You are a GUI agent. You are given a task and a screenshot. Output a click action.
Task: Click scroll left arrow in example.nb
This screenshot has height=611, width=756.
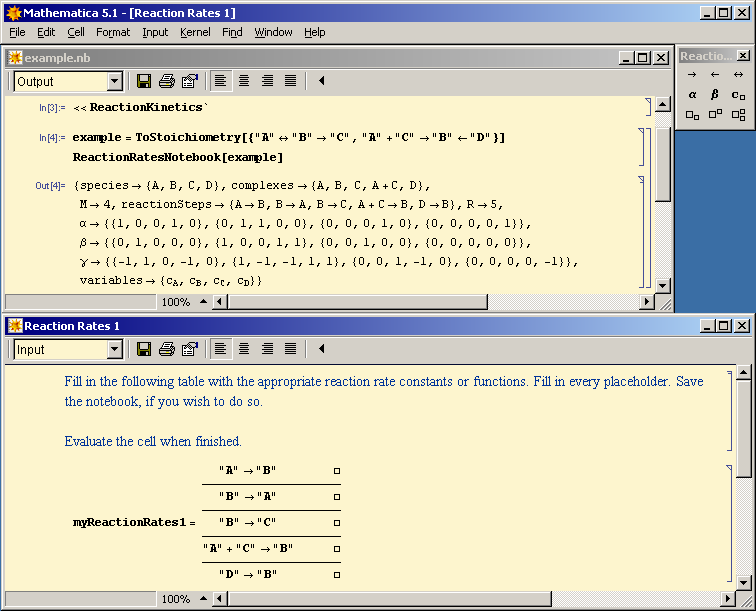[x=220, y=302]
